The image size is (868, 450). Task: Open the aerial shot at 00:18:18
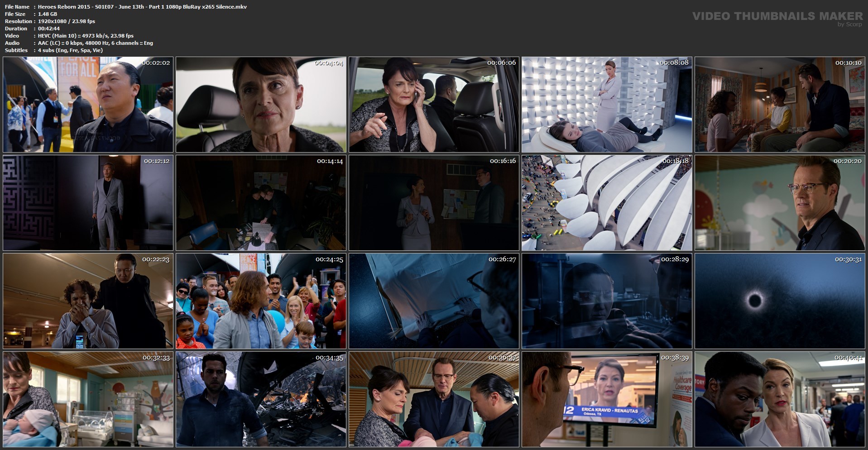[607, 203]
